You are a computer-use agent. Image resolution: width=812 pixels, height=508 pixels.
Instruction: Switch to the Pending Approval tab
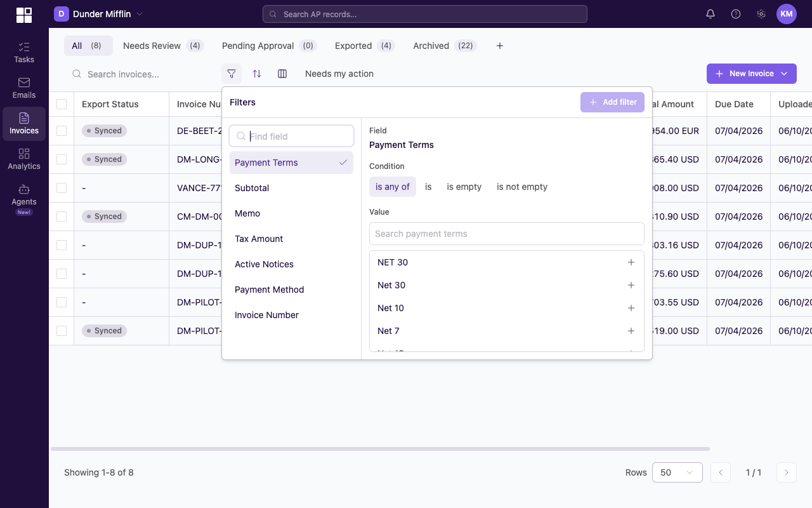[269, 46]
